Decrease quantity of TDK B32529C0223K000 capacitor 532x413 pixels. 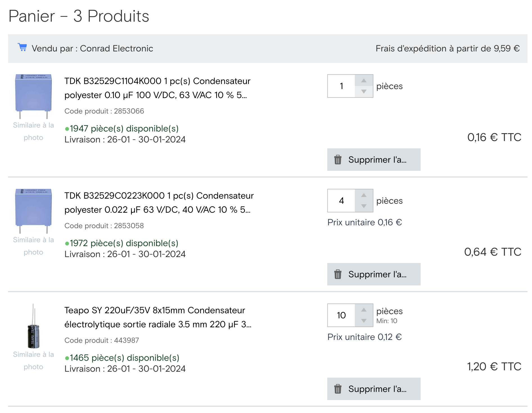(x=364, y=206)
